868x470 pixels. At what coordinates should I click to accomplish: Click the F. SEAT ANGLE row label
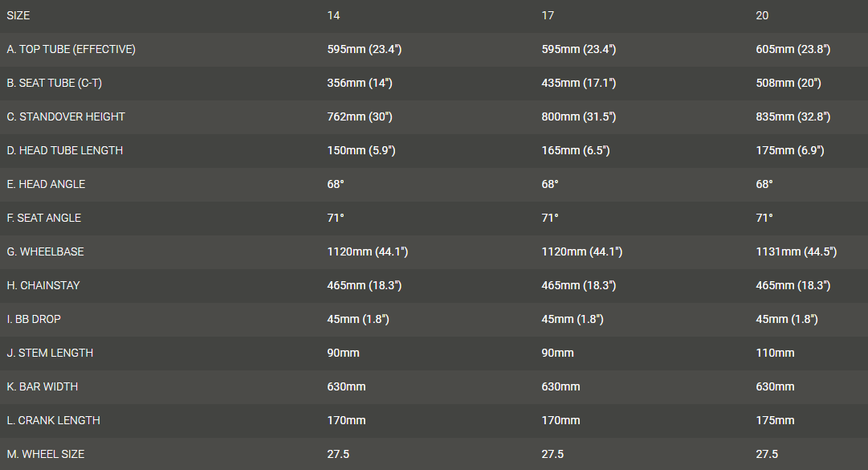point(44,219)
